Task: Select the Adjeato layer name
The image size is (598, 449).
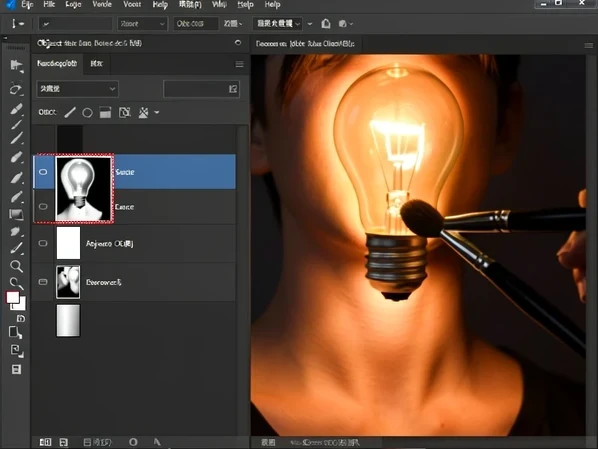Action: coord(109,243)
